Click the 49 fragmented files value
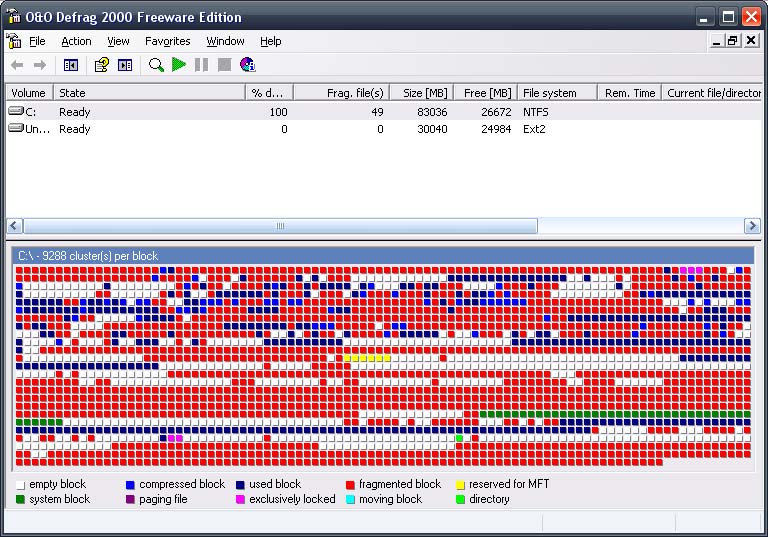 (377, 112)
